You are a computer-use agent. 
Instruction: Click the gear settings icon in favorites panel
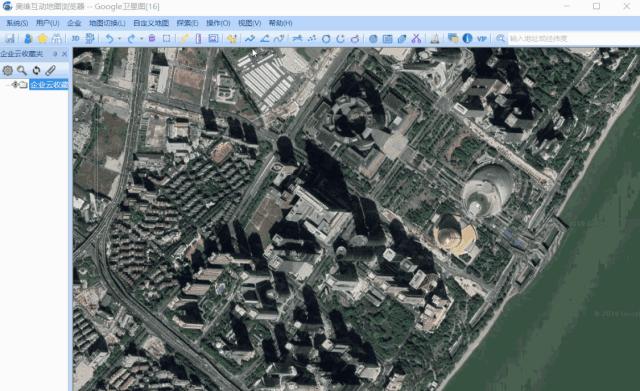tap(7, 70)
